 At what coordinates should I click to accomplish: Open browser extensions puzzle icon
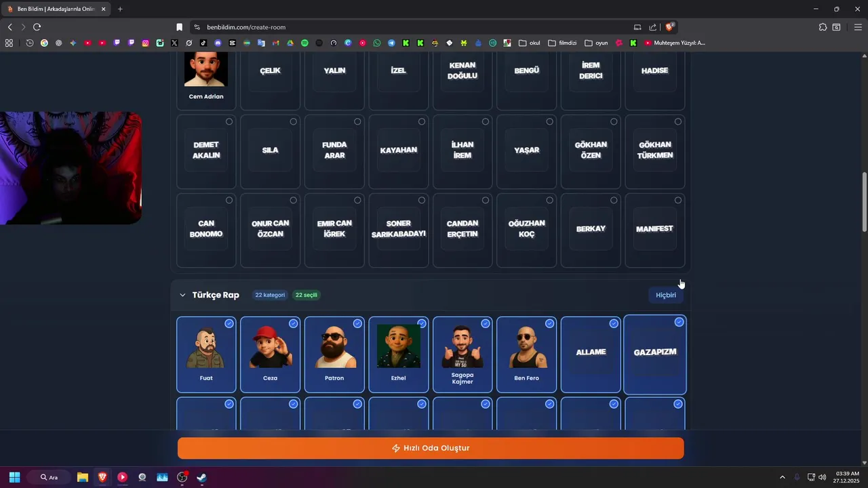click(823, 27)
